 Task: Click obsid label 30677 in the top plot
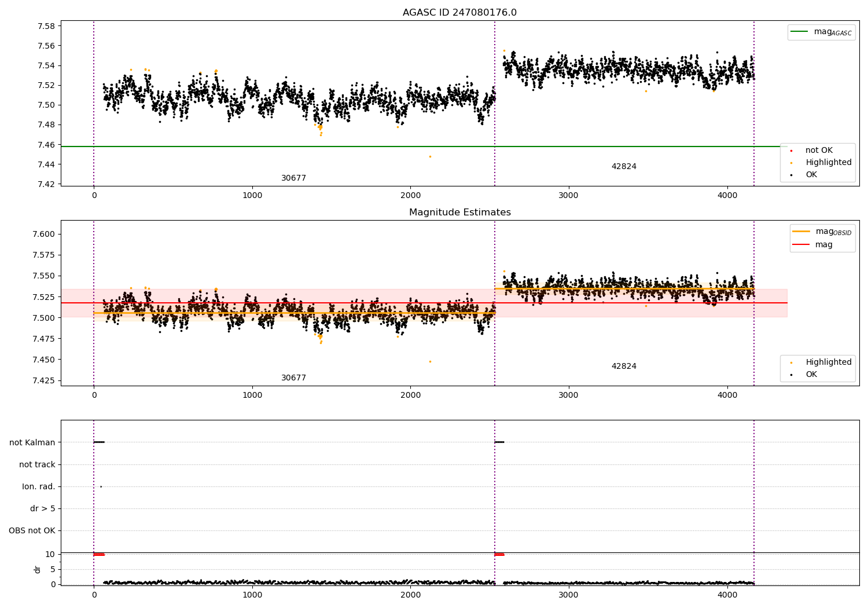(293, 178)
